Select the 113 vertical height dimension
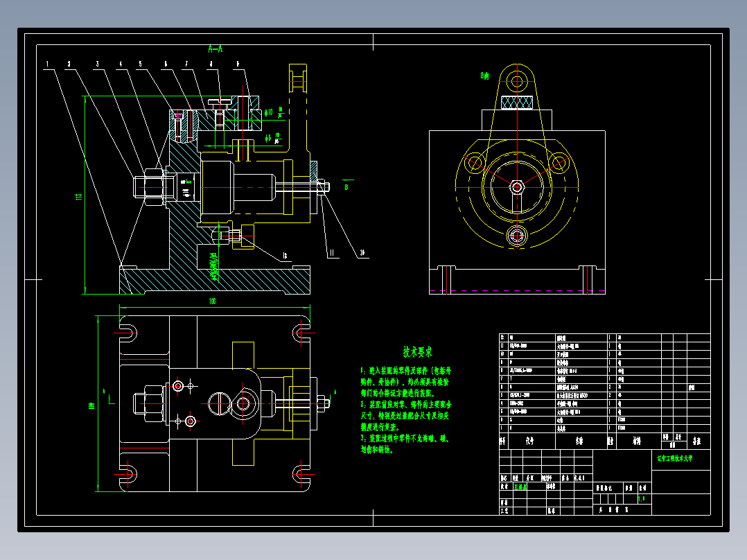The width and height of the screenshot is (747, 560). (79, 196)
